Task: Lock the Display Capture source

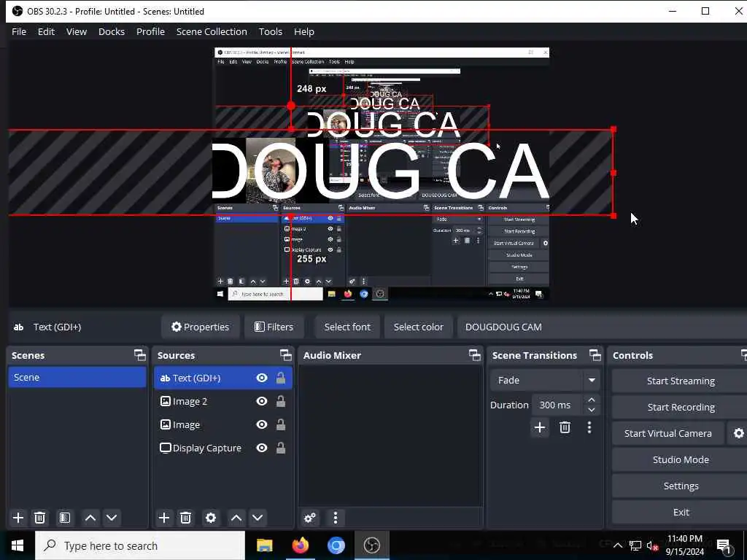Action: (281, 448)
